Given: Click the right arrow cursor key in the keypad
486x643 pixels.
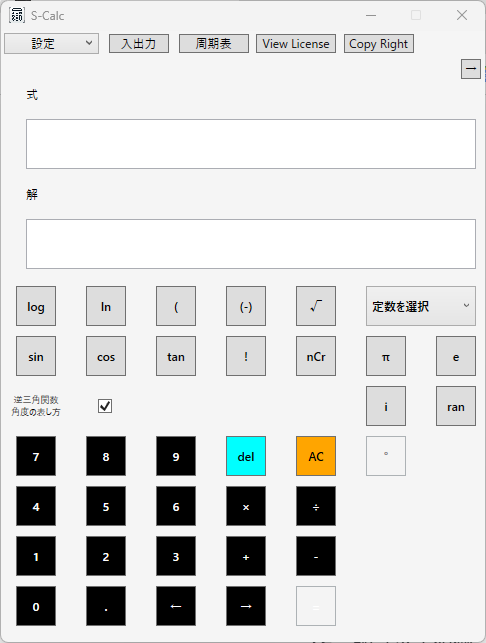Looking at the screenshot, I should coord(246,606).
